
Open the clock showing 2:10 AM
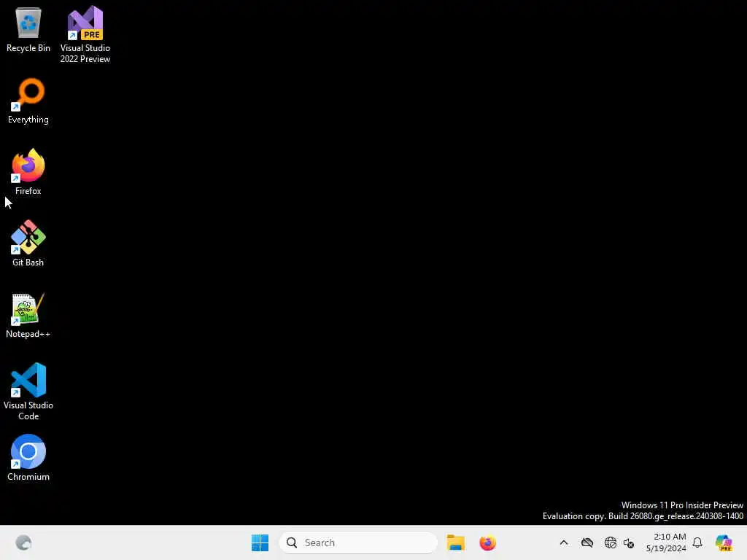666,542
